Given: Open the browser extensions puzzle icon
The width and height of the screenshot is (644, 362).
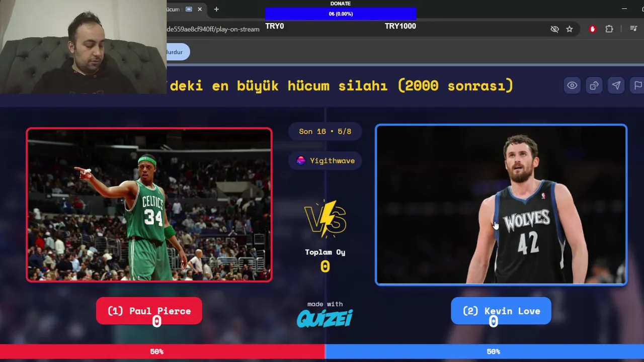Looking at the screenshot, I should tap(609, 29).
